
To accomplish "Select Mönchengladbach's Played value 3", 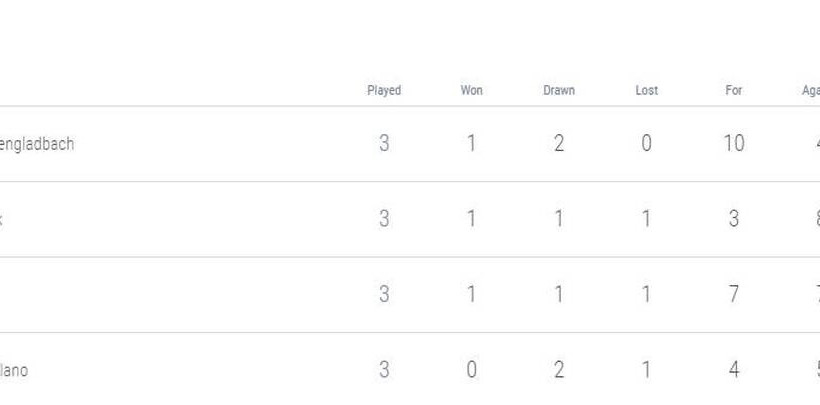I will 384,144.
